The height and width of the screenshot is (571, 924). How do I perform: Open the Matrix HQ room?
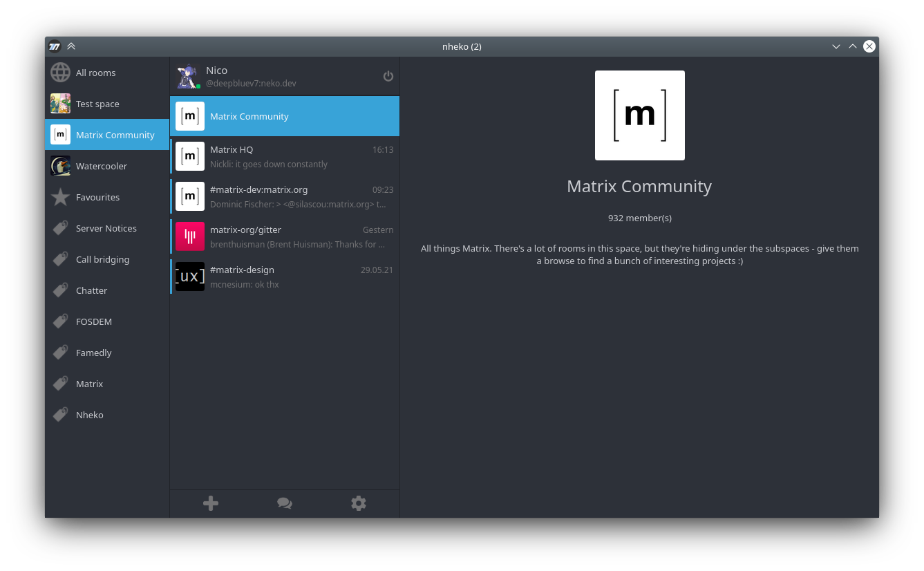point(285,156)
